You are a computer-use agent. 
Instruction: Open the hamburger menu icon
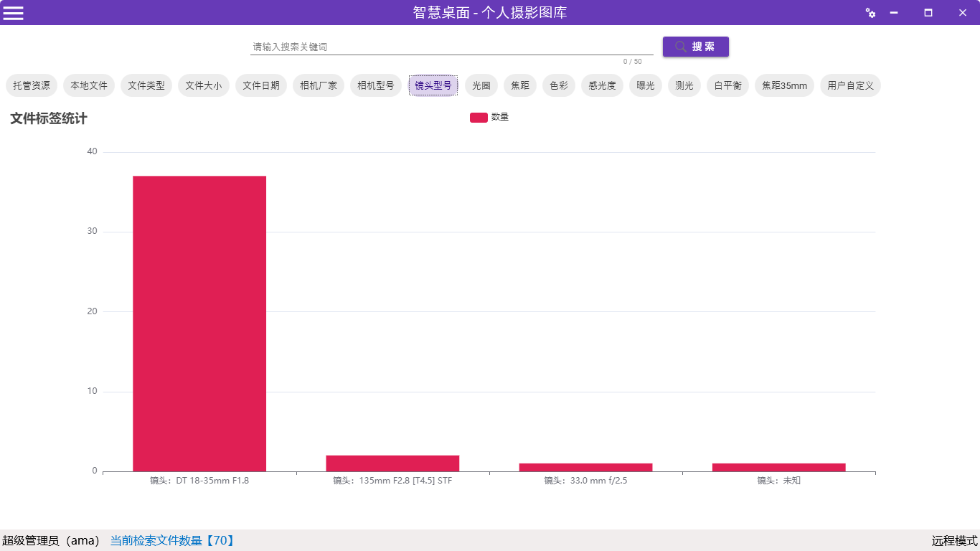[13, 13]
